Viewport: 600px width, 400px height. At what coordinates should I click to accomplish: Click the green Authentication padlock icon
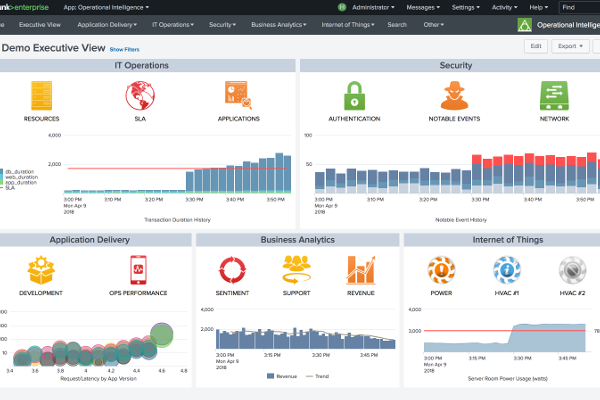point(354,95)
